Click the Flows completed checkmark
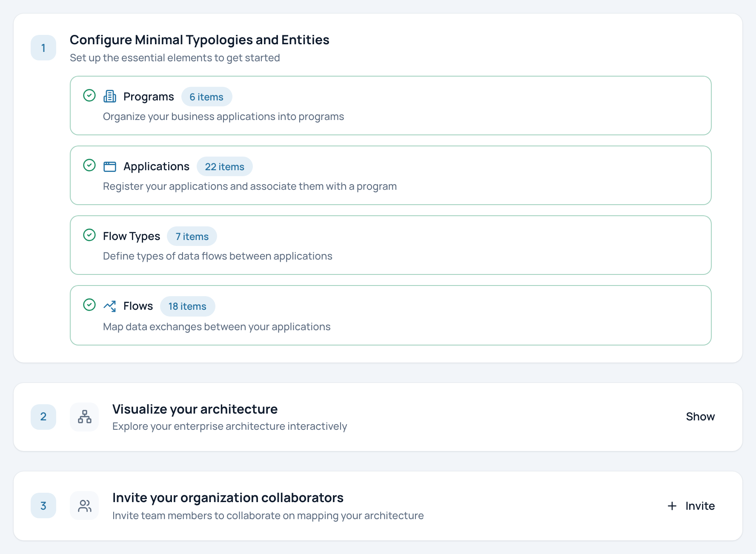 pyautogui.click(x=89, y=305)
